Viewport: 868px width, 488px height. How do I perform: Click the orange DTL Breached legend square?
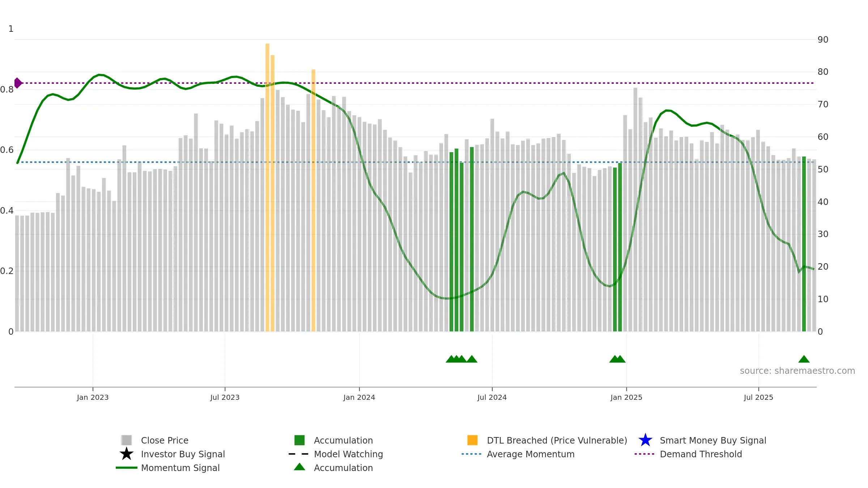[x=472, y=440]
